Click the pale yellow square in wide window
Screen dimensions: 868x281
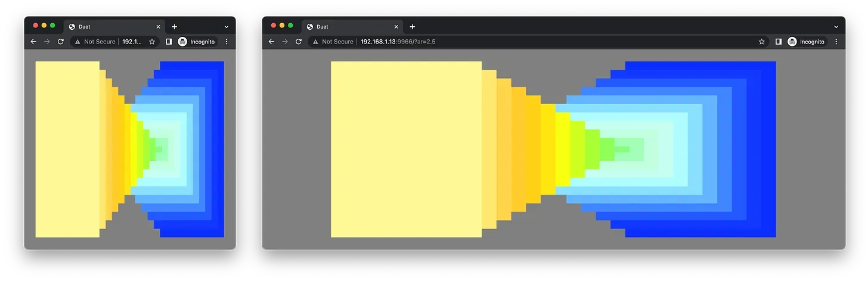[x=406, y=149]
